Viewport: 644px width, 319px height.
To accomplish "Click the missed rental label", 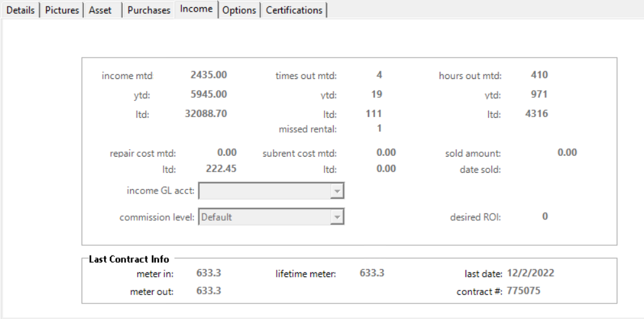I will 308,129.
